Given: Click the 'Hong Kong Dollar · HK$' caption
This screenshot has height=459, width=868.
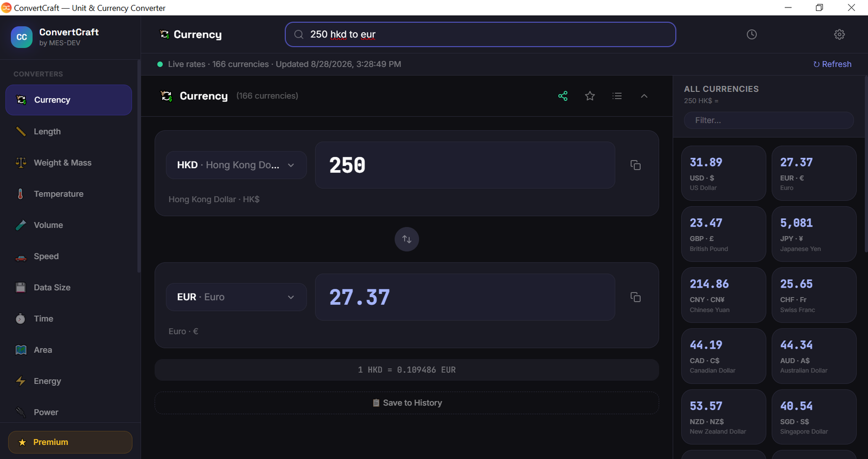Looking at the screenshot, I should (214, 199).
